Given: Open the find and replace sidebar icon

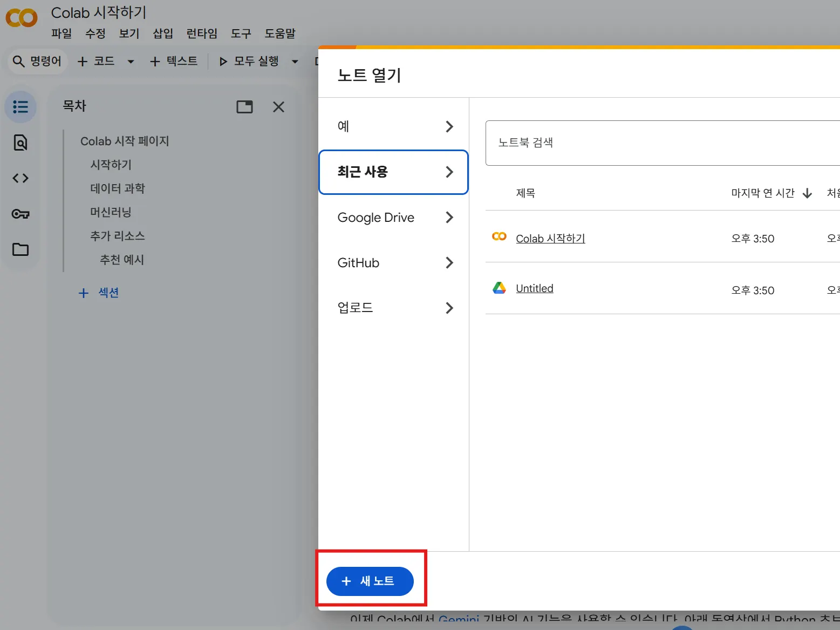Looking at the screenshot, I should [x=21, y=143].
